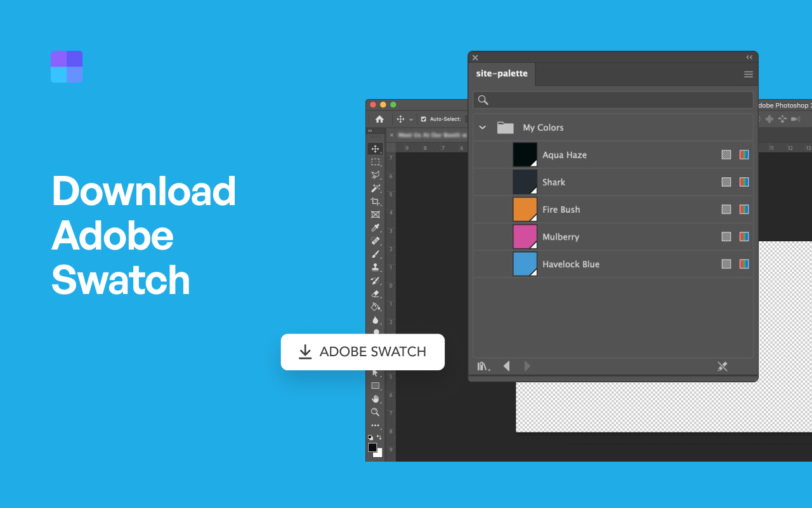Click the RGB color icon on the Fire Bush row
The height and width of the screenshot is (508, 812).
pos(744,209)
